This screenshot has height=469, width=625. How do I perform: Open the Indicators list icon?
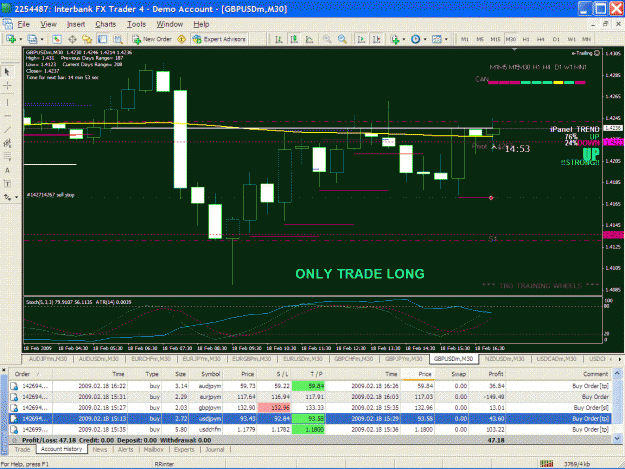coord(395,39)
